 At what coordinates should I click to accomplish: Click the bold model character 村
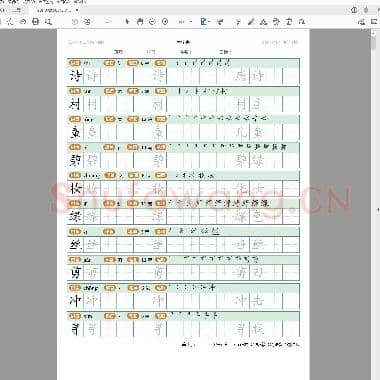[x=75, y=104]
